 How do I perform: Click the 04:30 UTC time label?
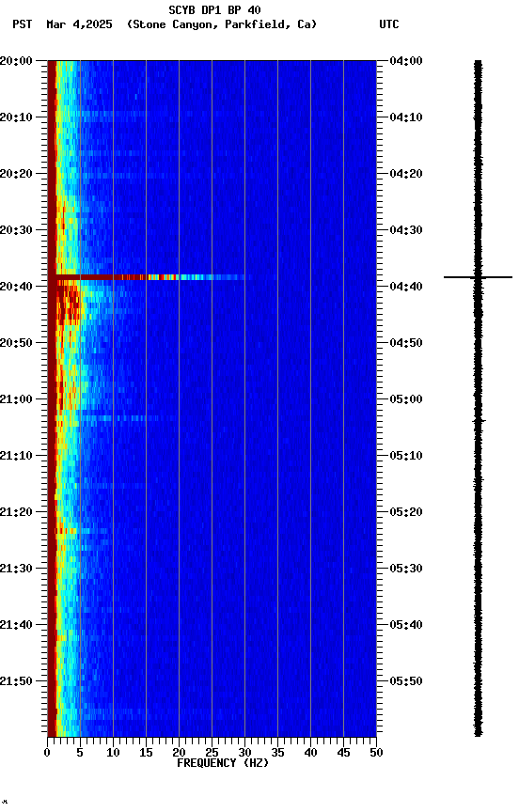[x=406, y=230]
